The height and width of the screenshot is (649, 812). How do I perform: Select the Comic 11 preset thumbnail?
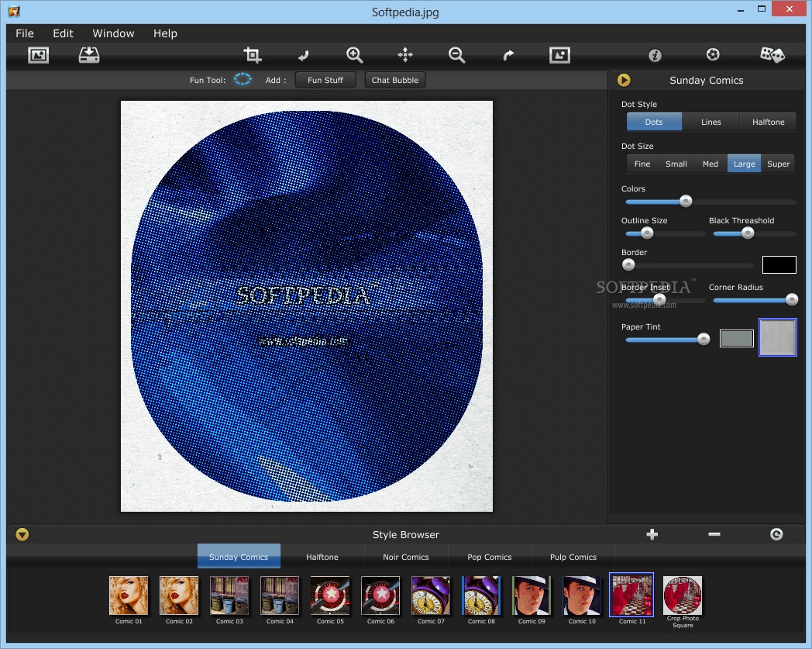point(631,595)
